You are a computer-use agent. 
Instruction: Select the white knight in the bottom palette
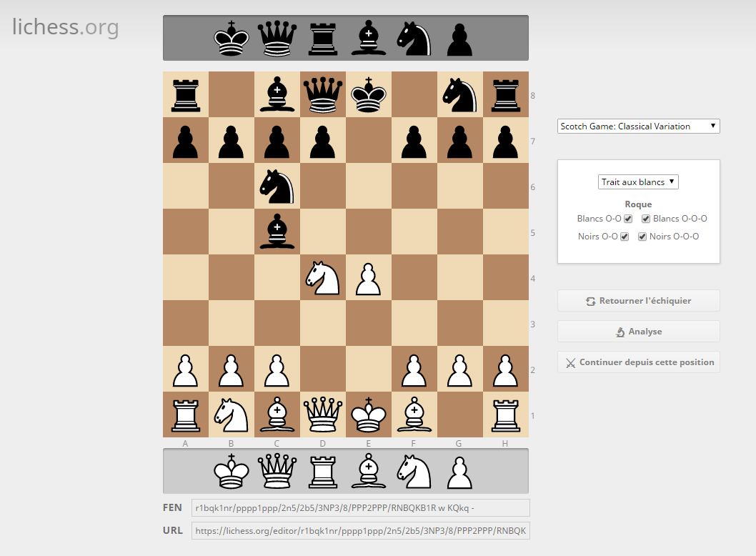[414, 470]
